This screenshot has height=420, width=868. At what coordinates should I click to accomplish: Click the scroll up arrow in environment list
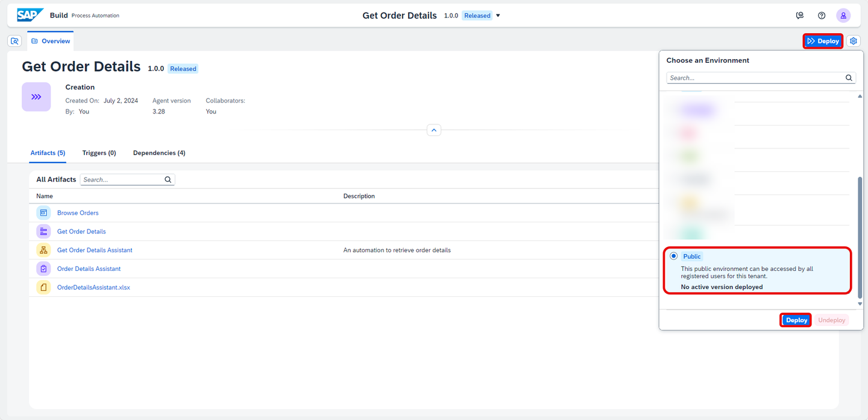coord(860,97)
